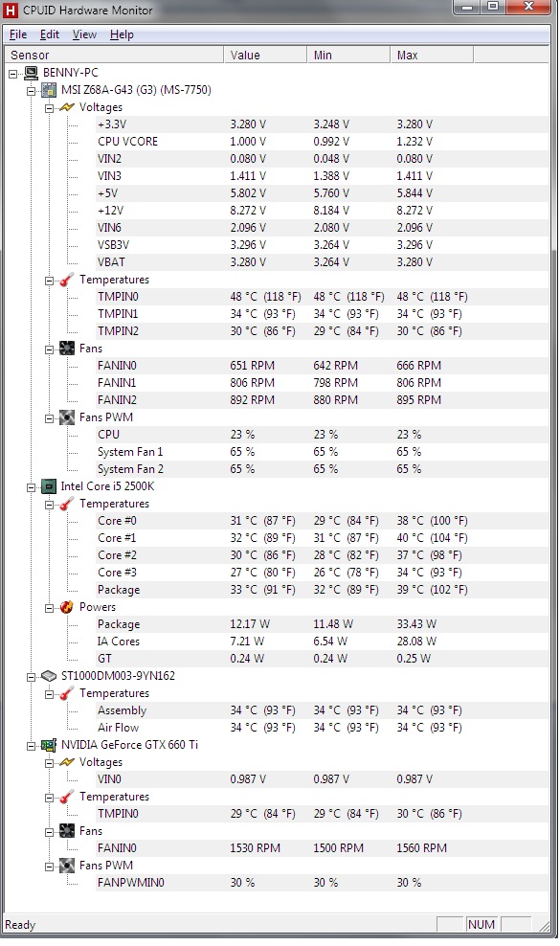This screenshot has height=946, width=560.
Task: Click the lightning icon beside motherboard Voltages
Action: tap(67, 107)
